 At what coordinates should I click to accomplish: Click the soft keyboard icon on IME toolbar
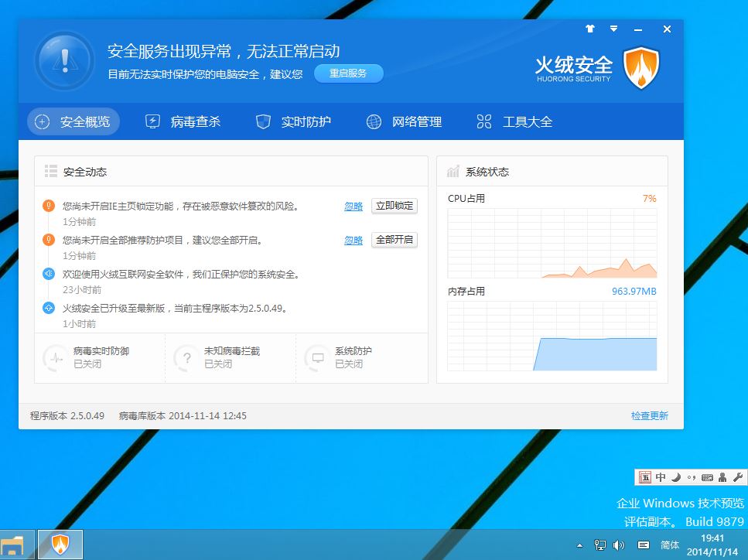[706, 476]
